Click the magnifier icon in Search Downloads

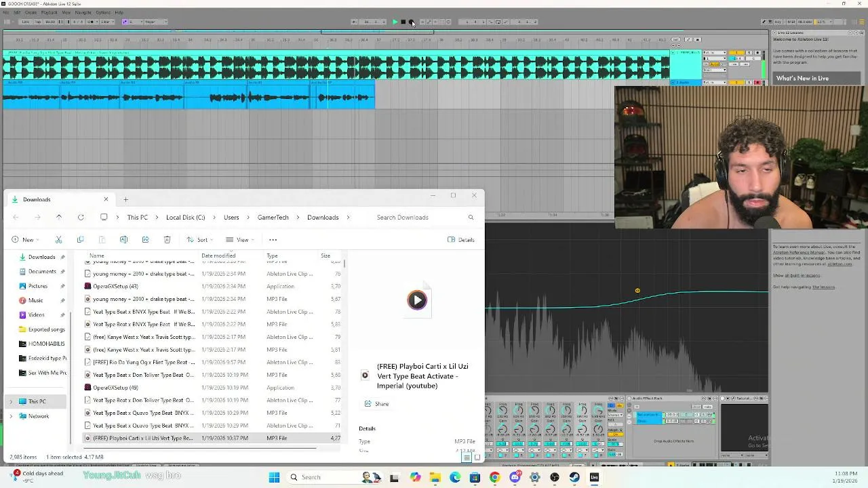click(x=471, y=217)
